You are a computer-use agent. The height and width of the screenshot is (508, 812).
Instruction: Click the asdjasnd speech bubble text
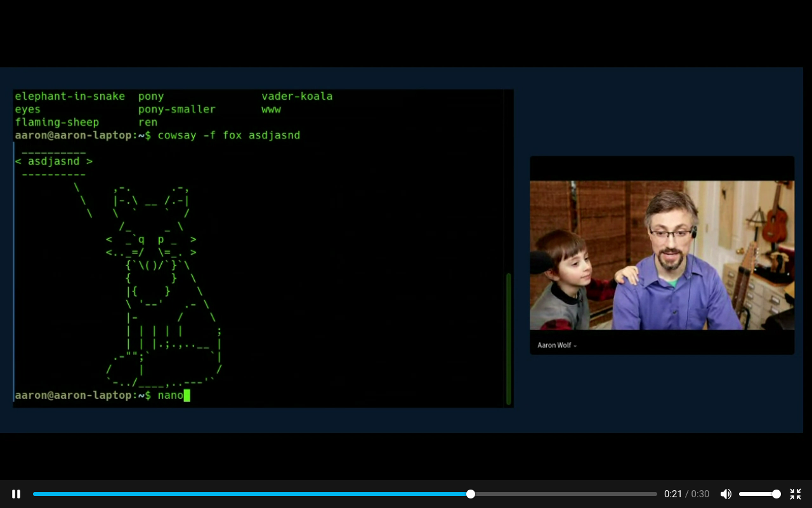click(54, 161)
